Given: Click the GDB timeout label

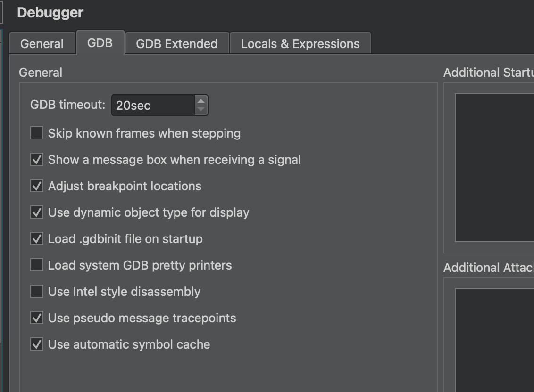Looking at the screenshot, I should tap(68, 105).
